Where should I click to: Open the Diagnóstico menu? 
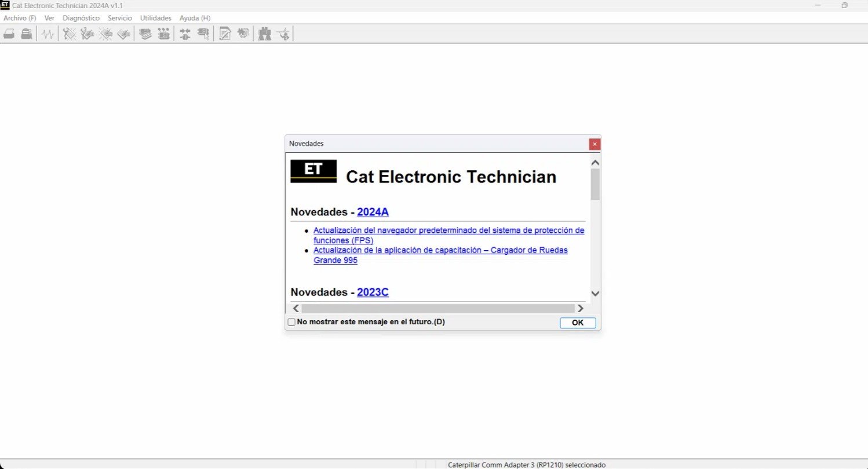(81, 18)
